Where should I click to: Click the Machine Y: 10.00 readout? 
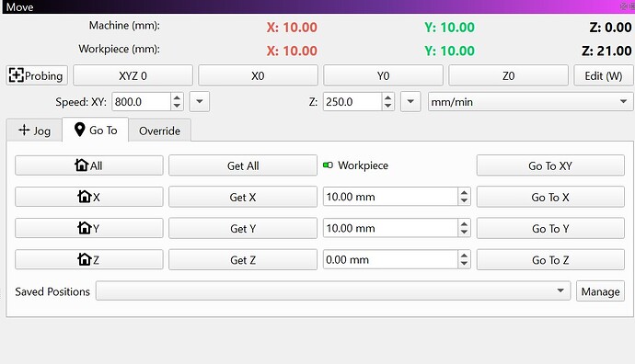coord(449,27)
